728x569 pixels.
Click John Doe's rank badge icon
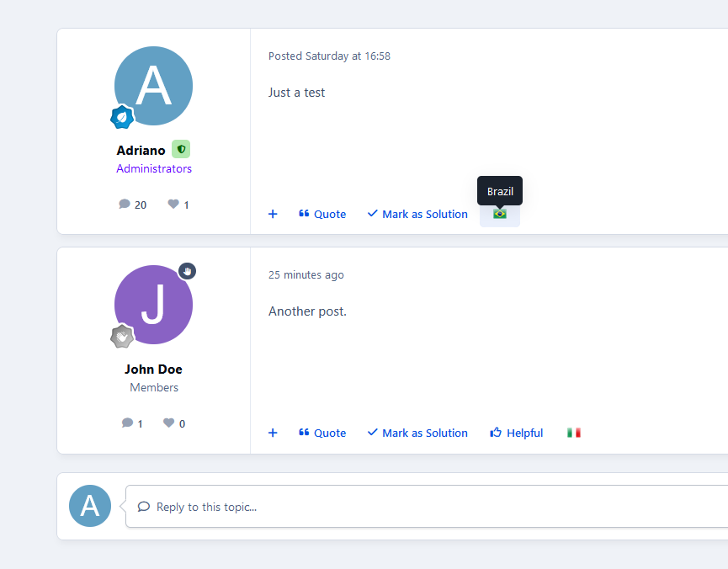pos(123,336)
